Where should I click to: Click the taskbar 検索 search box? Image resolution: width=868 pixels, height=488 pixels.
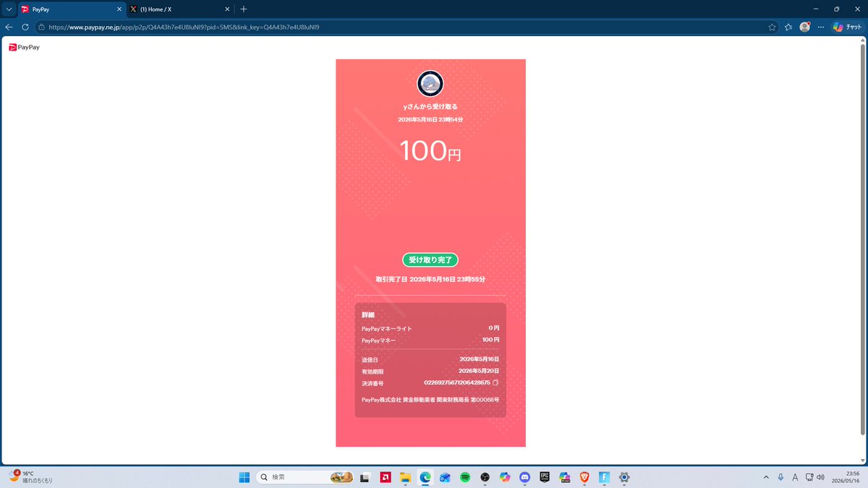[x=306, y=477]
